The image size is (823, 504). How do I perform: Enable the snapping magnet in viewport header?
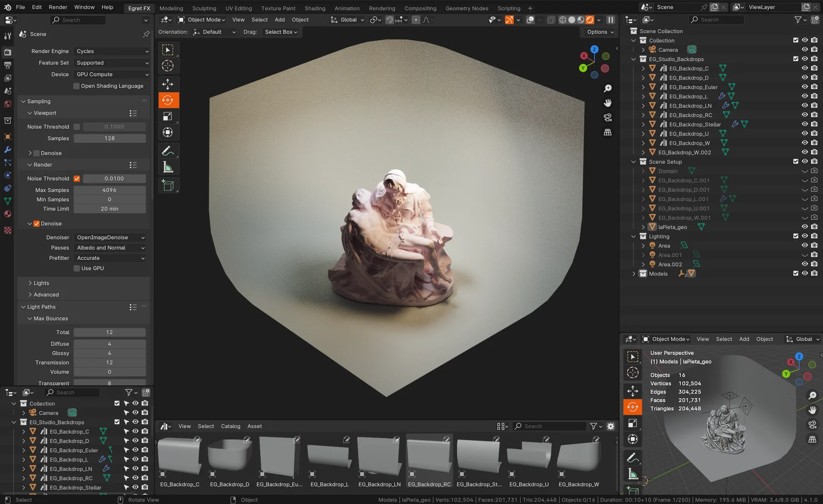389,20
